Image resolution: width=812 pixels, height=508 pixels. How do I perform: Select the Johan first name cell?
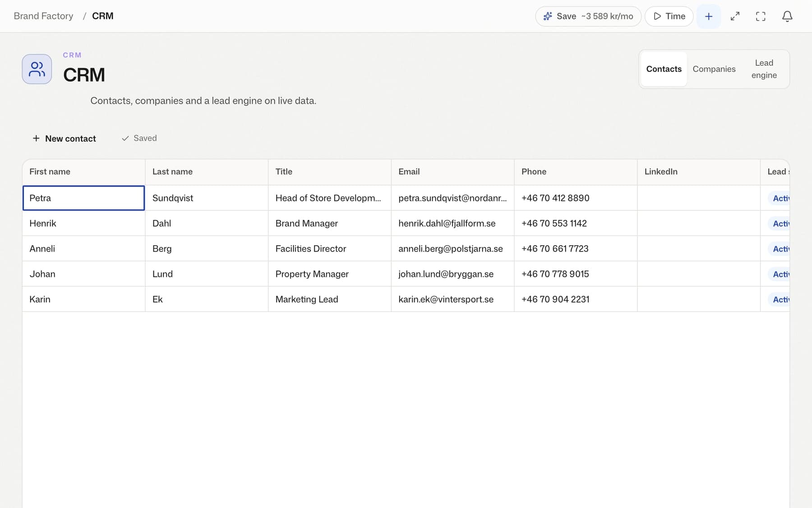(x=84, y=274)
